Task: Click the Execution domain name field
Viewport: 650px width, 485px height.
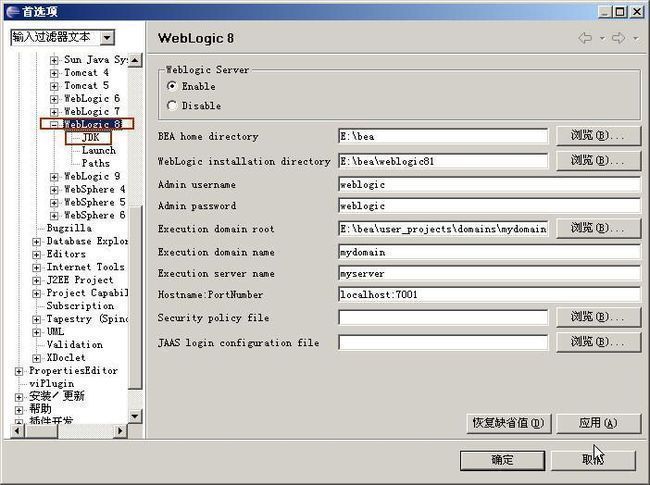Action: click(489, 252)
